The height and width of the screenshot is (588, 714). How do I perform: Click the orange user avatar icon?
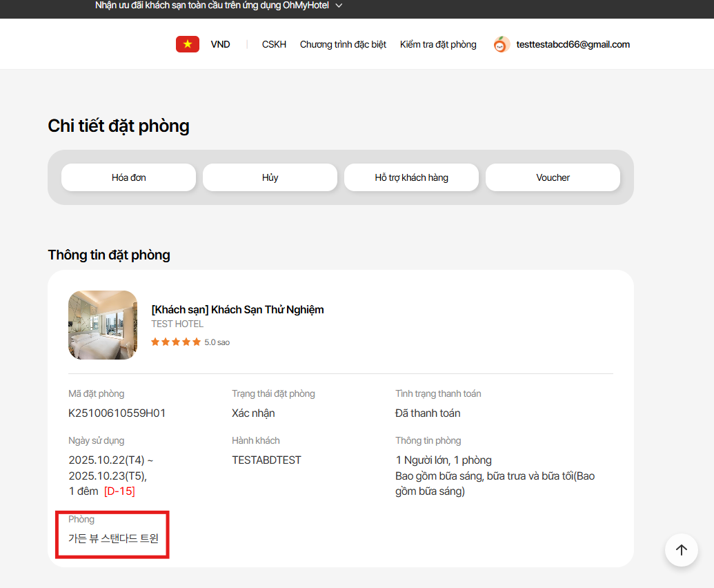(x=500, y=44)
